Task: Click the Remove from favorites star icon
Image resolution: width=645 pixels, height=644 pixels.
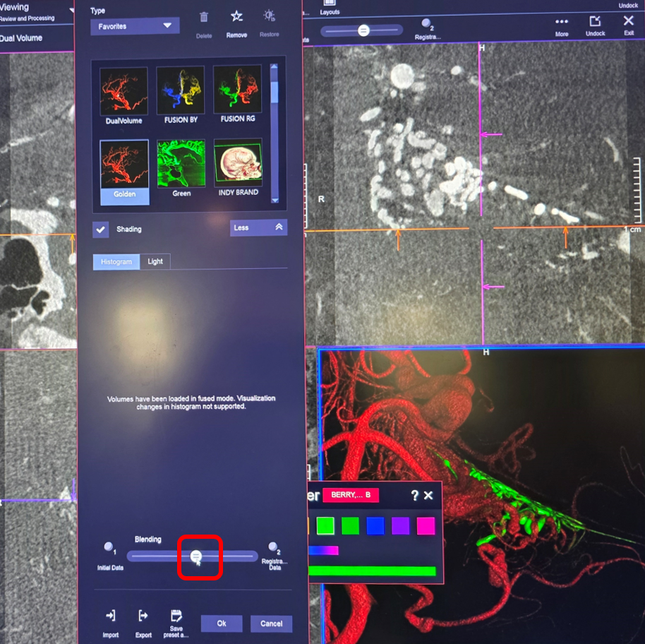Action: [x=236, y=17]
